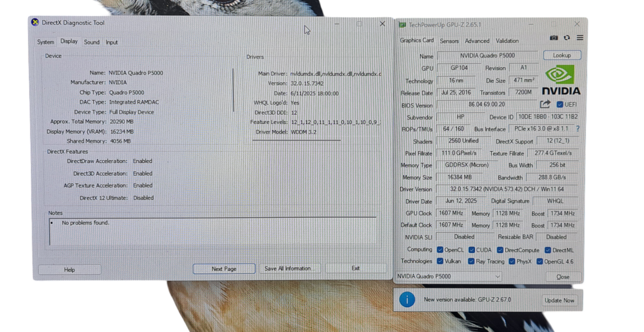The width and height of the screenshot is (644, 332).
Task: Click the Next Page button
Action: point(224,268)
